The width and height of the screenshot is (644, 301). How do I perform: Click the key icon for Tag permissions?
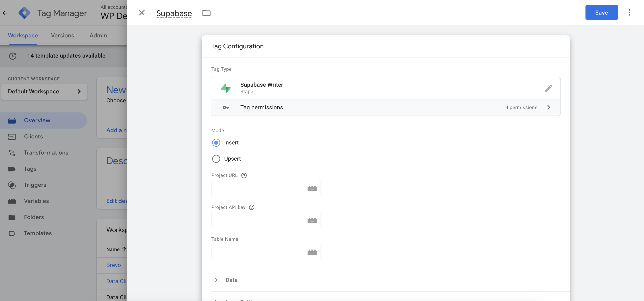tap(226, 107)
